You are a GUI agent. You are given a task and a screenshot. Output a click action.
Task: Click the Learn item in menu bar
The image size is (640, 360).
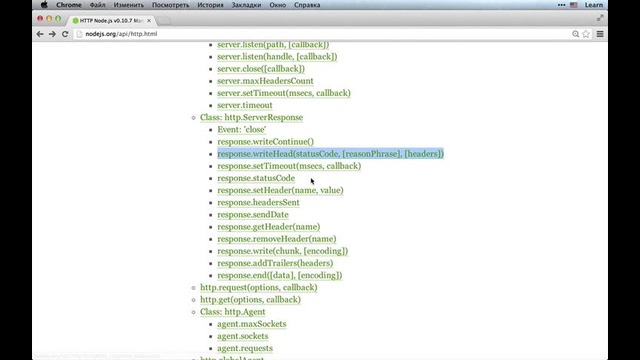pos(593,5)
